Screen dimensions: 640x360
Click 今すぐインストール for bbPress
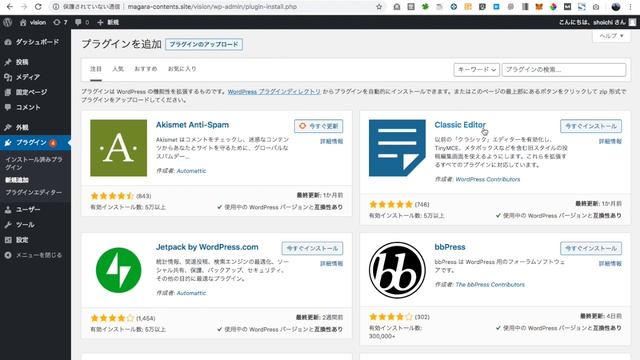[x=591, y=248]
